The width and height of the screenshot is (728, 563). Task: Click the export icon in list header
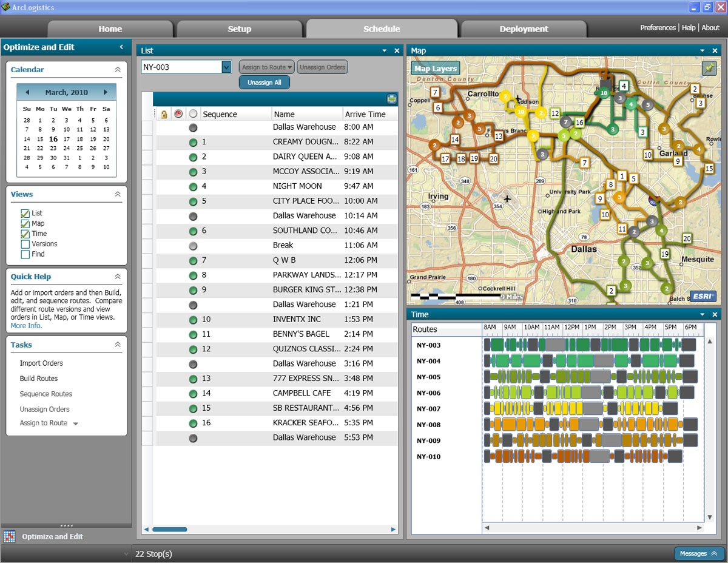click(391, 99)
